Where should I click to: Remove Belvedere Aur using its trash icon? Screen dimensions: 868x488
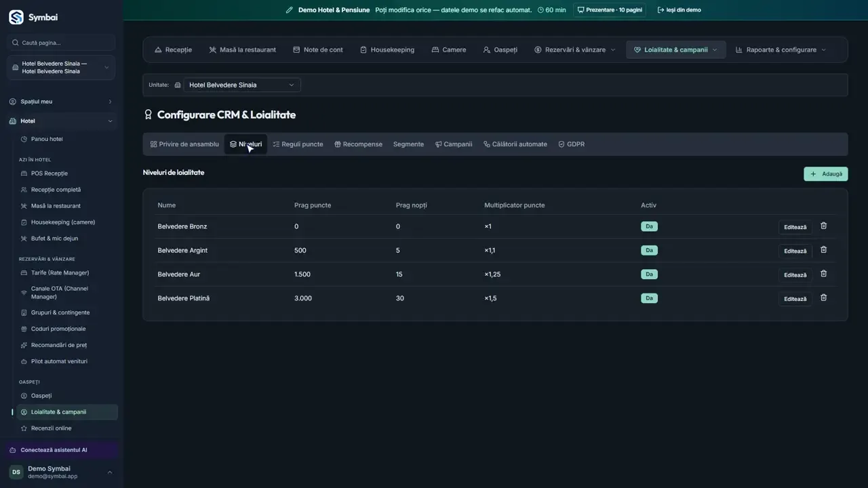click(823, 274)
